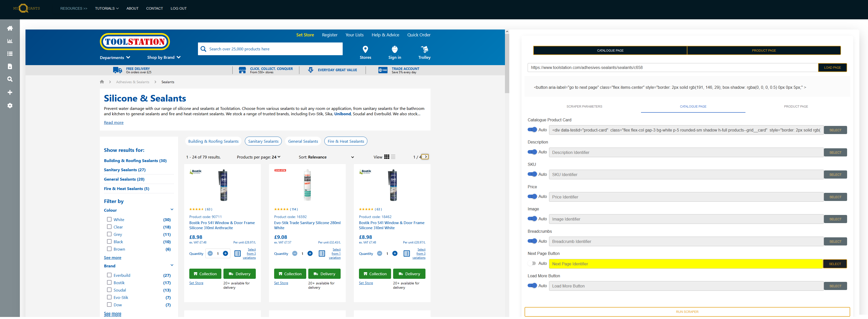Decrease quantity for Evo-Stik Sanitary Silicone

[295, 254]
